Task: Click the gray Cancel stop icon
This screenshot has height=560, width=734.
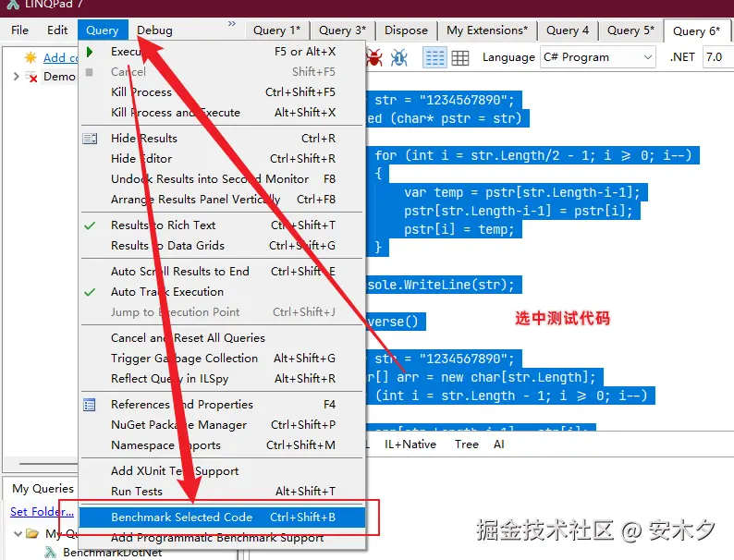Action: pos(90,72)
